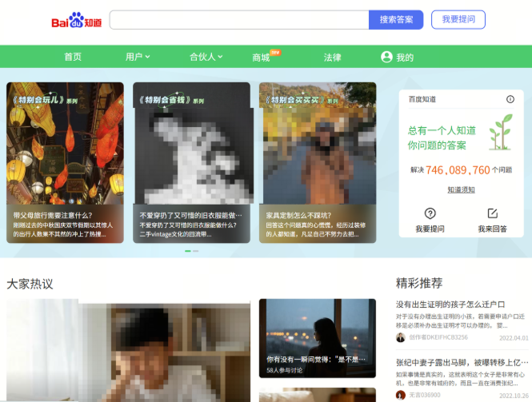Click the question mark 我要提问 icon

pyautogui.click(x=430, y=213)
